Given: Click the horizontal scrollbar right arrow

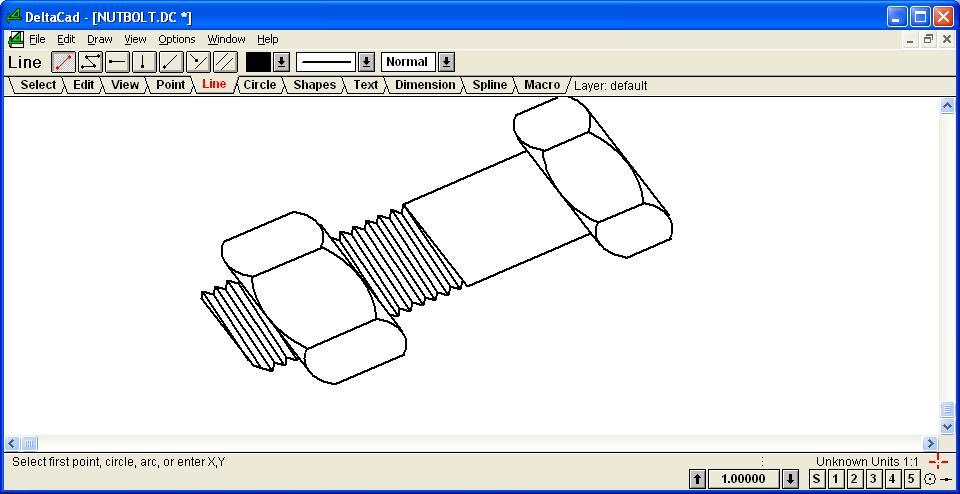Looking at the screenshot, I should point(930,443).
